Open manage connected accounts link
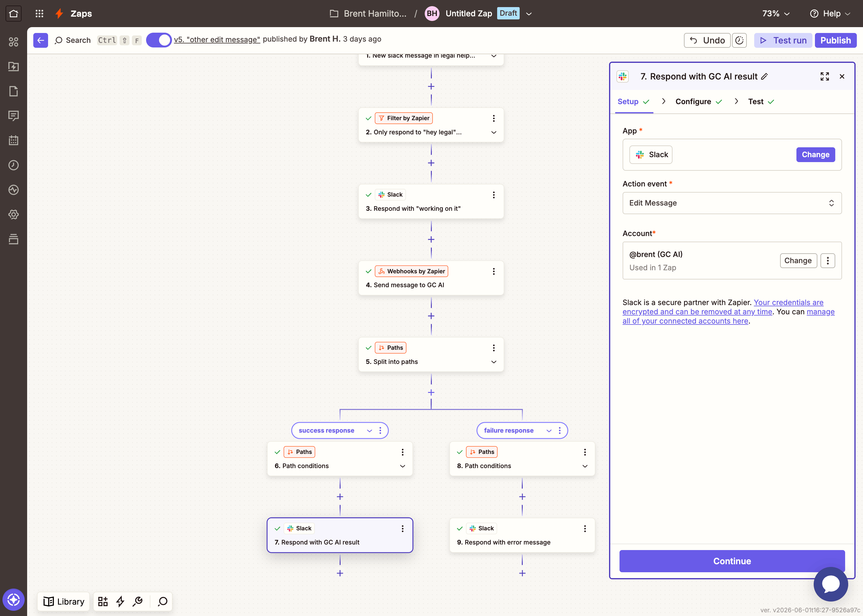Screen dimensions: 863x616 point(728,316)
